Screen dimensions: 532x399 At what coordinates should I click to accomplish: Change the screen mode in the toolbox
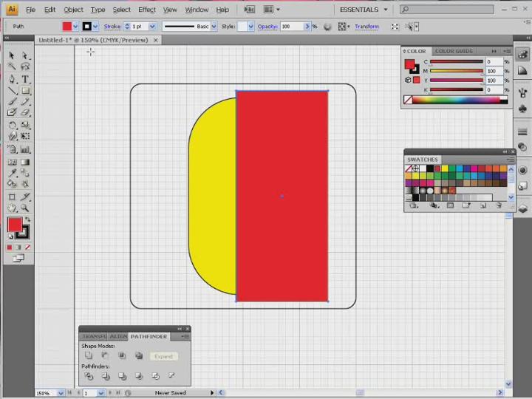coord(18,259)
